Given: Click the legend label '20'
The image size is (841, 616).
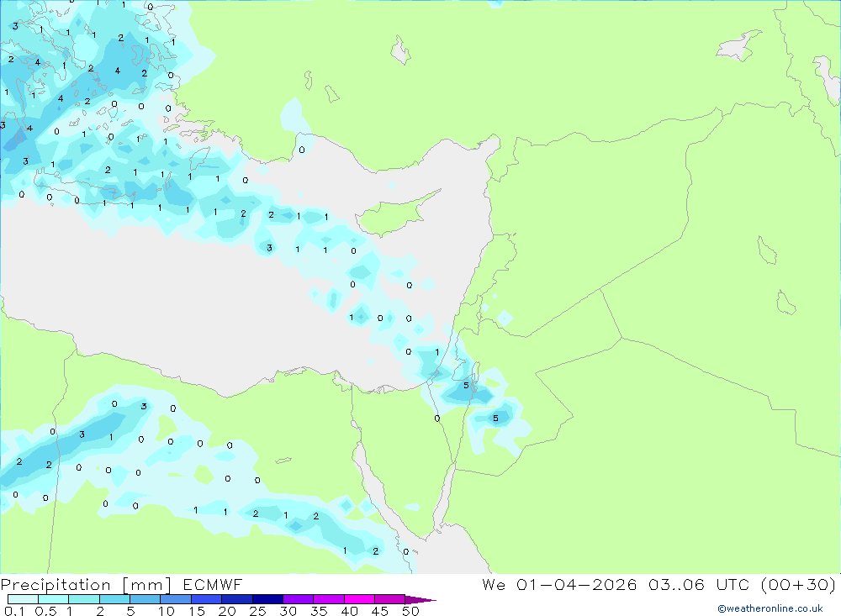Looking at the screenshot, I should [227, 611].
